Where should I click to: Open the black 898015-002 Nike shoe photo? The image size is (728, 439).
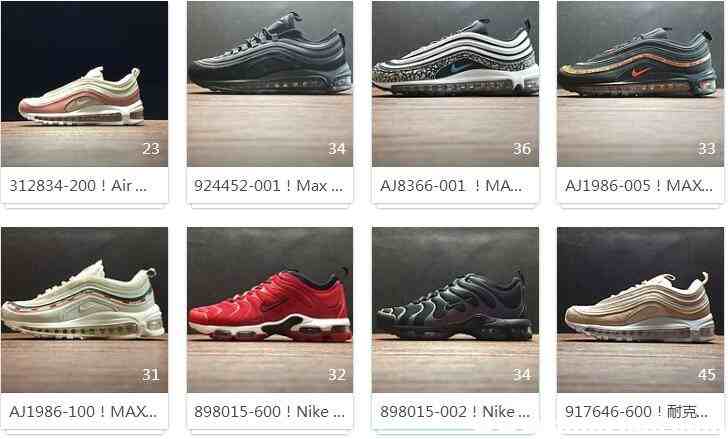pyautogui.click(x=455, y=310)
